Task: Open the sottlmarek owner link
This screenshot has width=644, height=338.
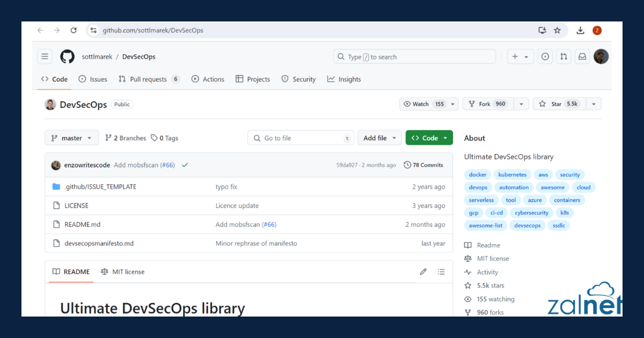Action: point(97,56)
